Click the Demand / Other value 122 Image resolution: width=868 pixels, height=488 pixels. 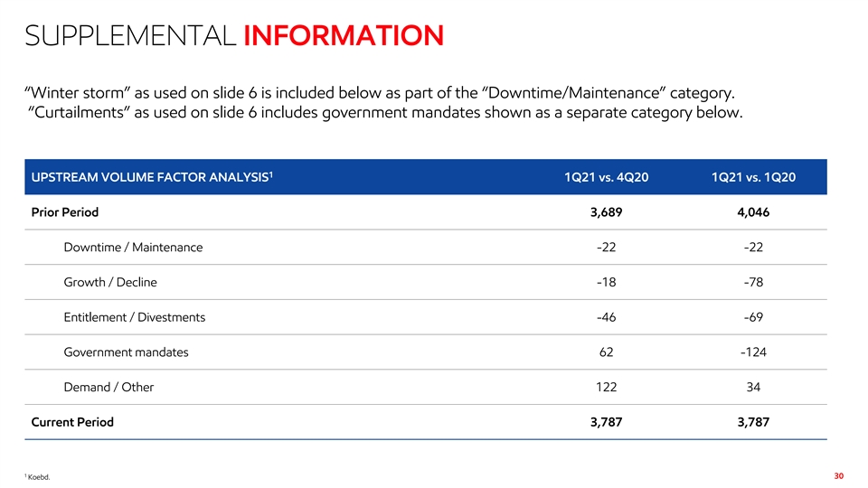607,387
